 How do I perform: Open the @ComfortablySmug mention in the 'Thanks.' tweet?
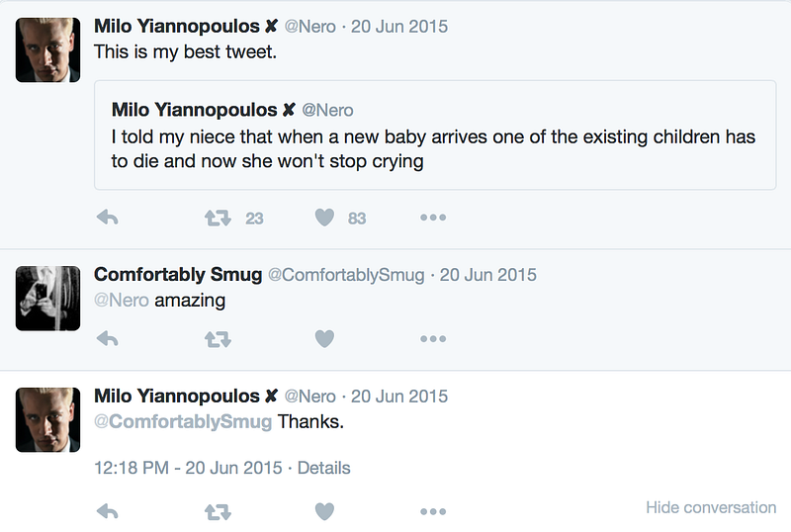[183, 422]
